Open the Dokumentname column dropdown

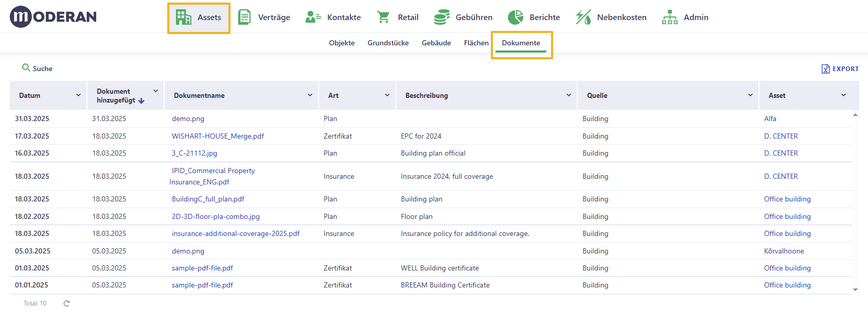[x=310, y=95]
